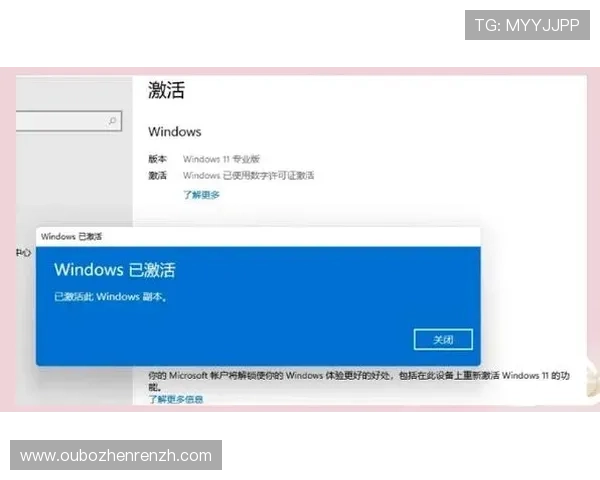Click the Microsoft 帐户 description paragraph
Screen dimensions: 600x480
[359, 380]
